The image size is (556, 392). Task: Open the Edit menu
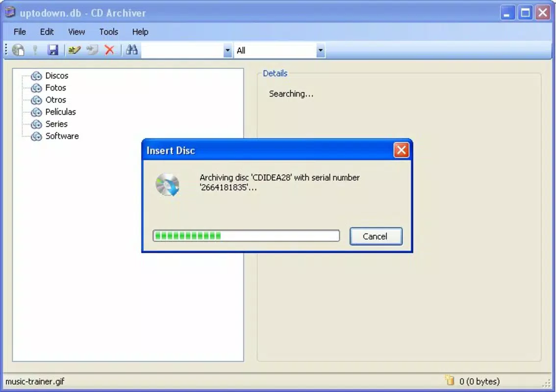click(47, 32)
